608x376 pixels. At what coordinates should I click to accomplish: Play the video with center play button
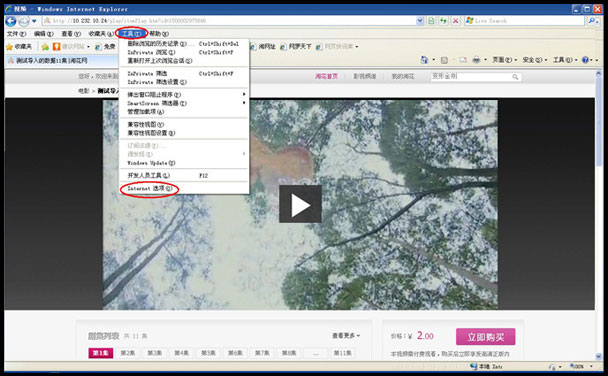point(300,204)
